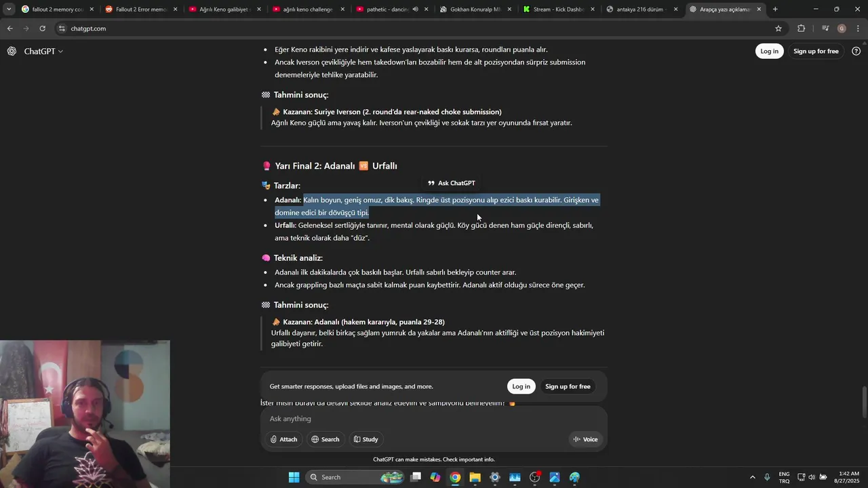Click the top Log in button

pos(770,52)
